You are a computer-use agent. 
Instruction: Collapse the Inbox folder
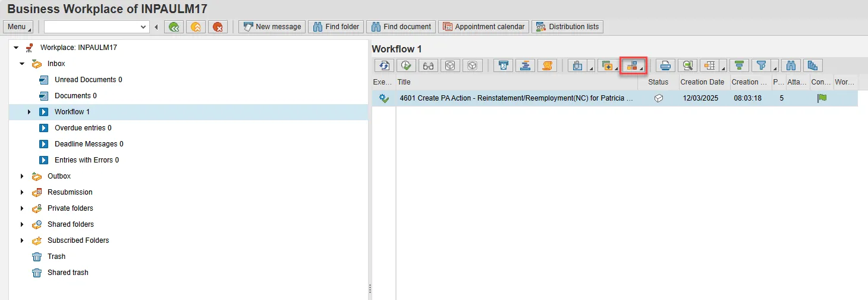(x=22, y=64)
